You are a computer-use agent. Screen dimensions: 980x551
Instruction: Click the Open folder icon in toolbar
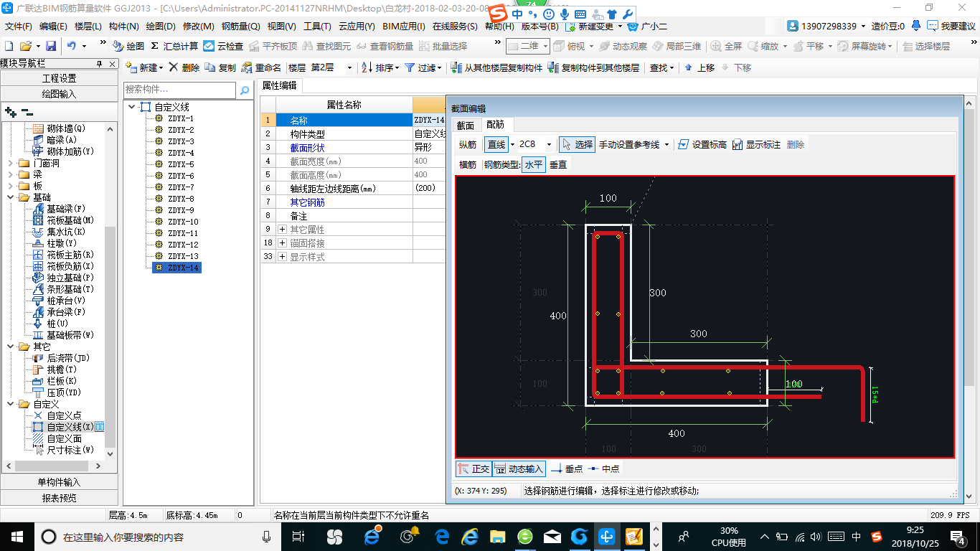point(27,46)
